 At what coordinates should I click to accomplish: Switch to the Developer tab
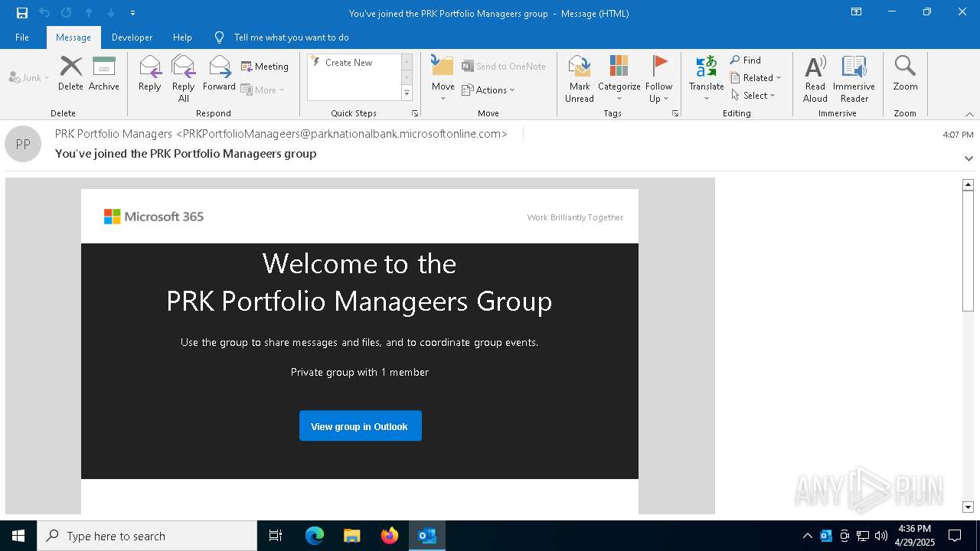132,37
